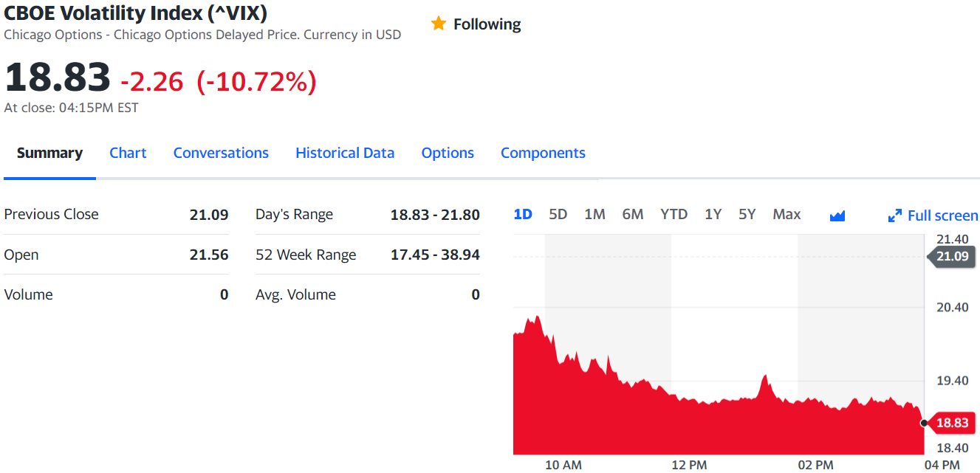Go to the Historical Data tab
Screen dimensions: 980x473
coord(345,153)
